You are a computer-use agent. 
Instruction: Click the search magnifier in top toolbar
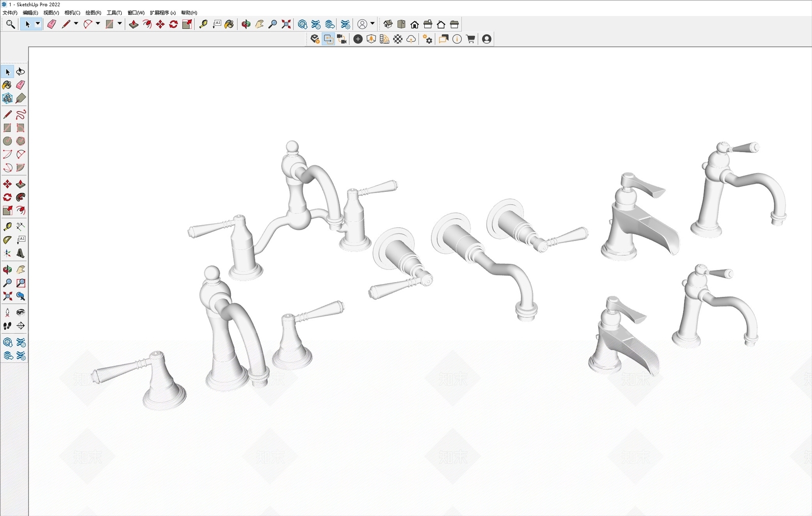coord(10,24)
